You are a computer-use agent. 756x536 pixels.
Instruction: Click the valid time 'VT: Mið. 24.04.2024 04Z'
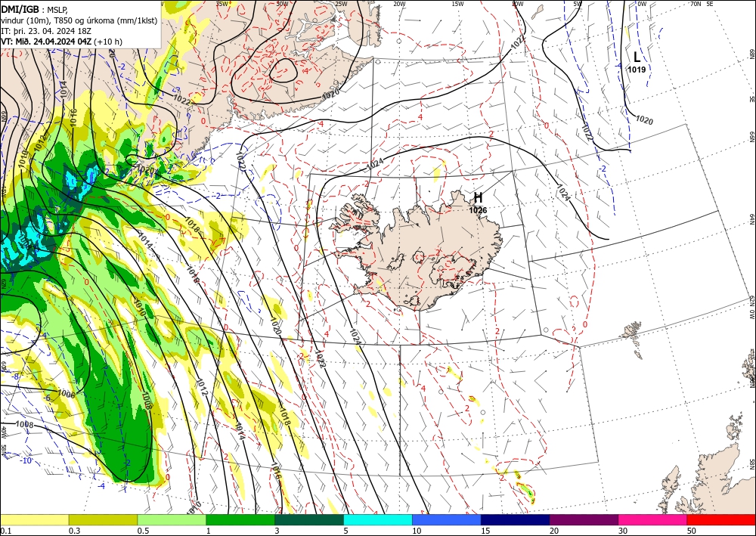pos(46,42)
